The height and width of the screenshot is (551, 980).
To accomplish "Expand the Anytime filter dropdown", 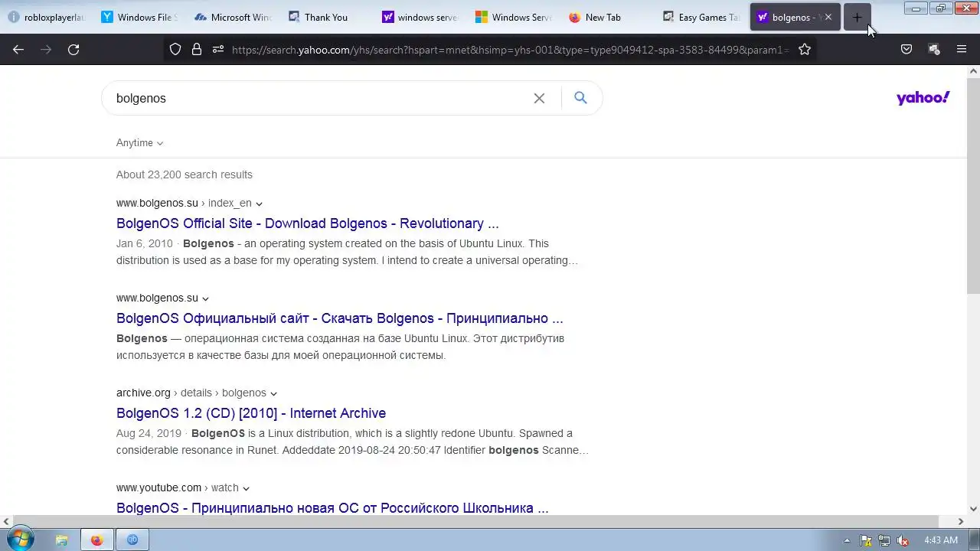I will [139, 143].
